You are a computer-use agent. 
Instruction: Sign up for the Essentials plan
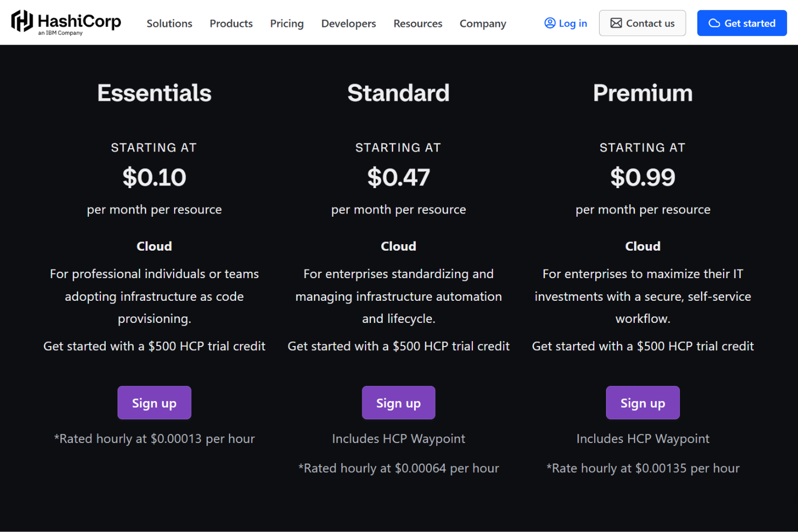click(154, 403)
